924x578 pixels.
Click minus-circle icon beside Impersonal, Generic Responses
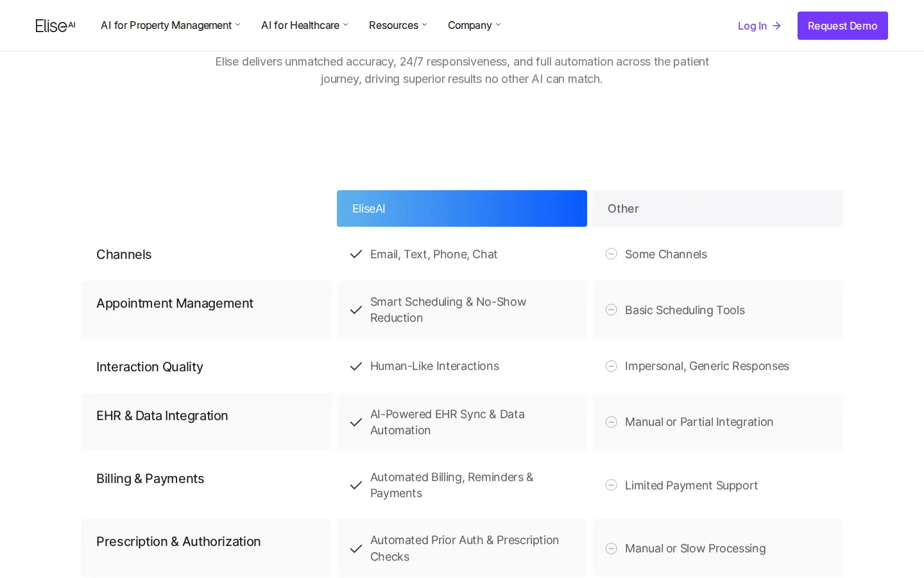coord(612,366)
